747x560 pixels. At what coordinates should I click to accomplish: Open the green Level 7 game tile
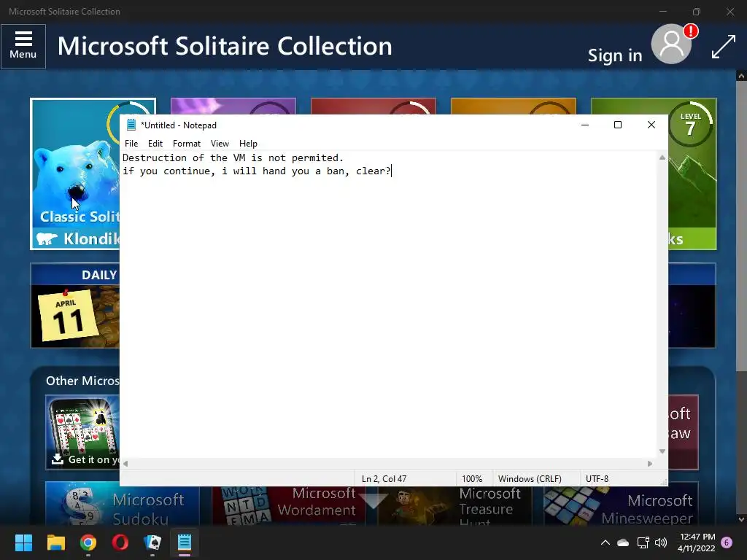coord(692,174)
